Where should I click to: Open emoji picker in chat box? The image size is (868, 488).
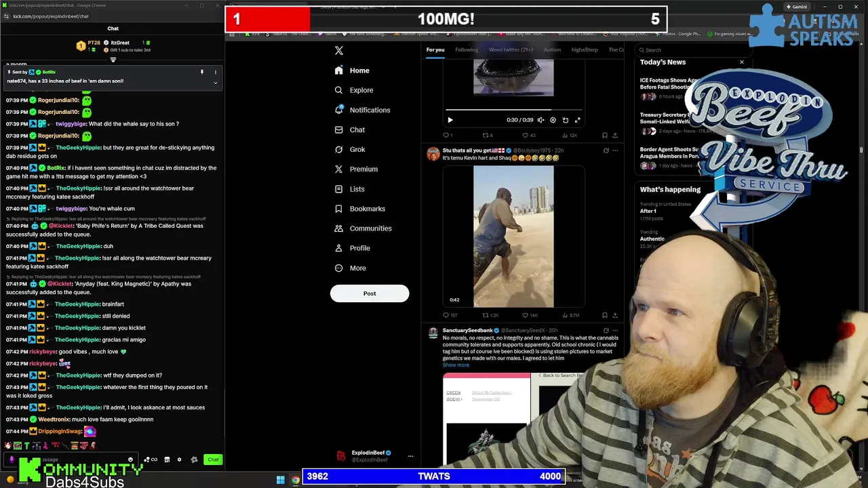pyautogui.click(x=130, y=460)
